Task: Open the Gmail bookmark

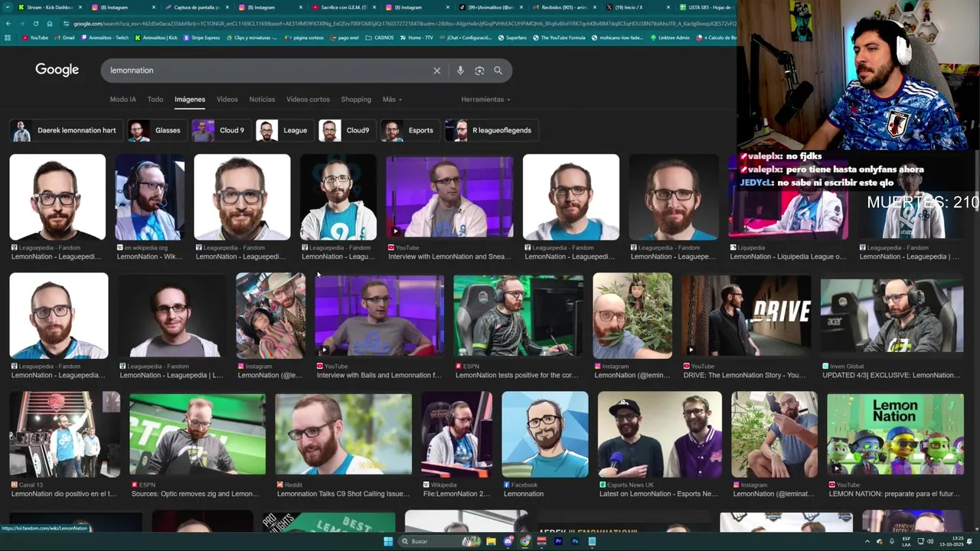Action: (64, 37)
